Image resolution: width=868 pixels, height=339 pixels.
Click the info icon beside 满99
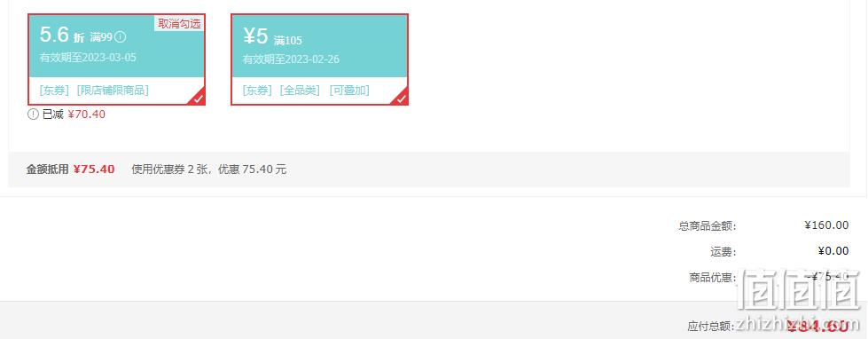click(x=121, y=37)
